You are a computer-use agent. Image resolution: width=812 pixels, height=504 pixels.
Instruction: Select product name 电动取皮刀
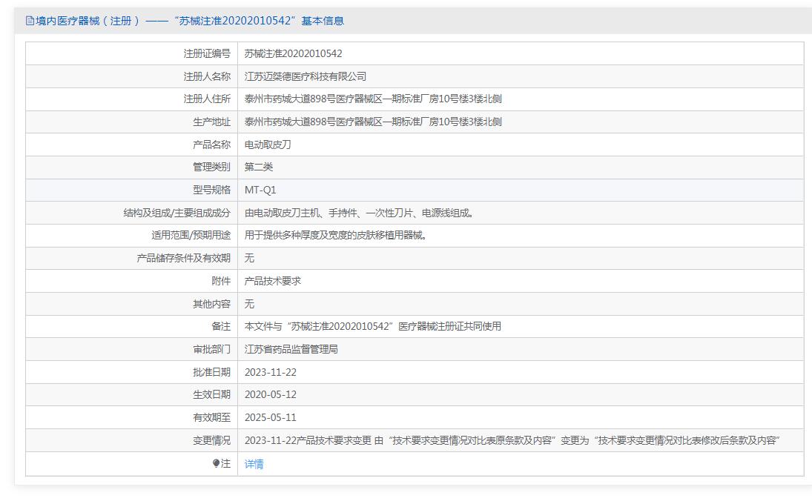point(268,145)
